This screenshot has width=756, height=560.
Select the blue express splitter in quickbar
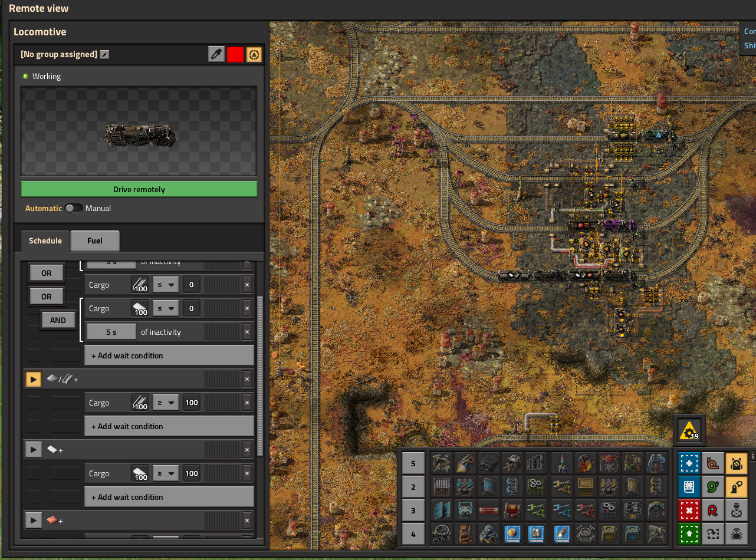coord(513,487)
